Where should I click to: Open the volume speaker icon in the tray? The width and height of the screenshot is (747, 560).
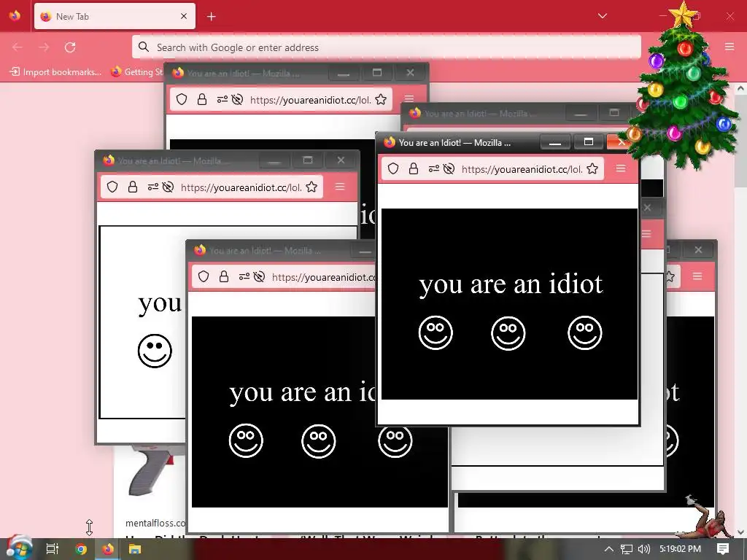click(x=643, y=549)
